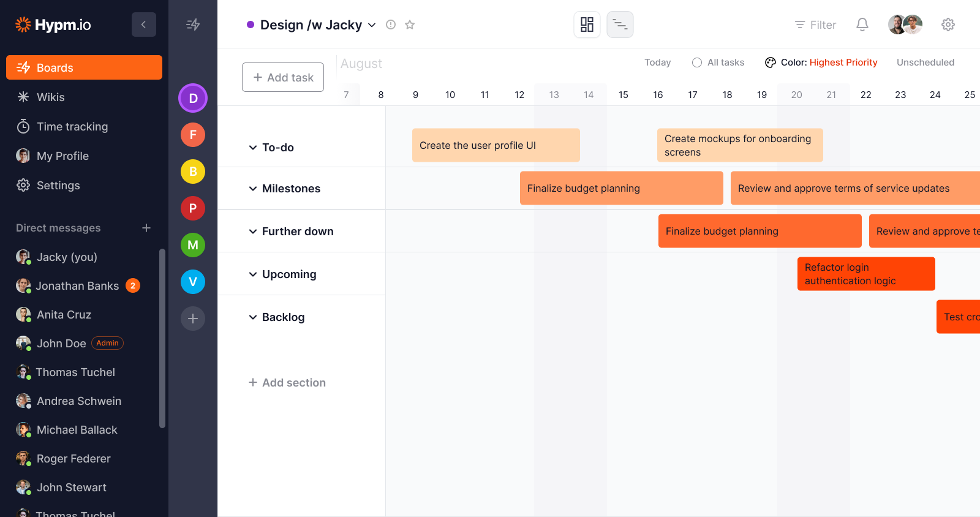Go to Wikis in the sidebar
This screenshot has height=517, width=980.
point(50,97)
